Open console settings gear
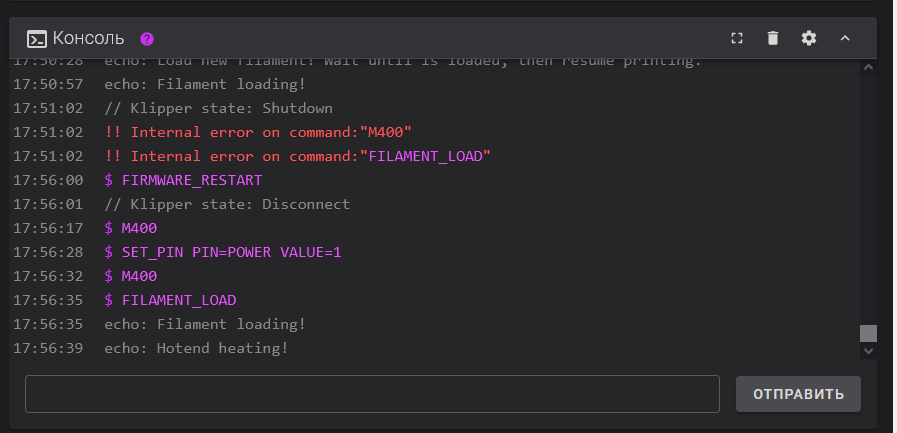 tap(809, 38)
